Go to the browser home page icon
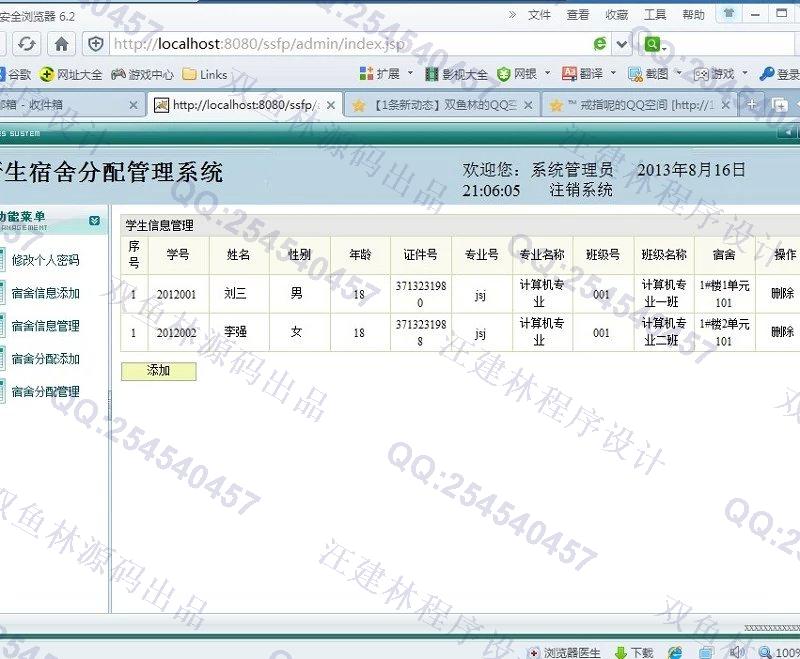 pyautogui.click(x=61, y=44)
